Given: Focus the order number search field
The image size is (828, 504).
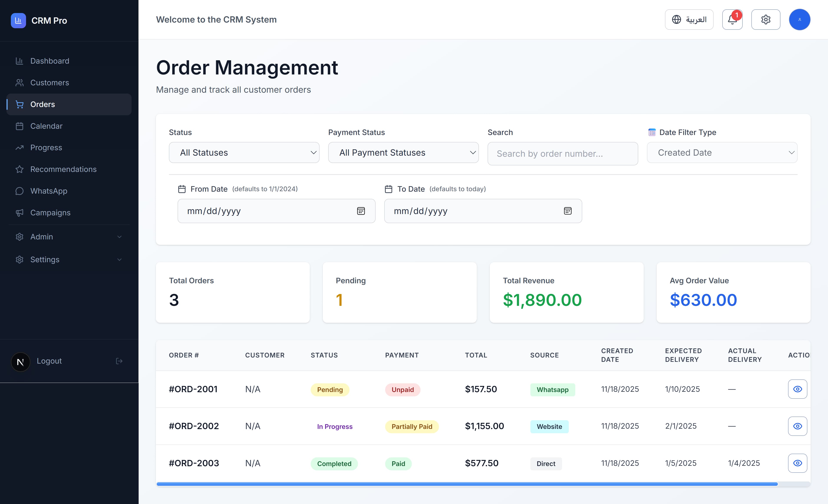Looking at the screenshot, I should (x=562, y=153).
